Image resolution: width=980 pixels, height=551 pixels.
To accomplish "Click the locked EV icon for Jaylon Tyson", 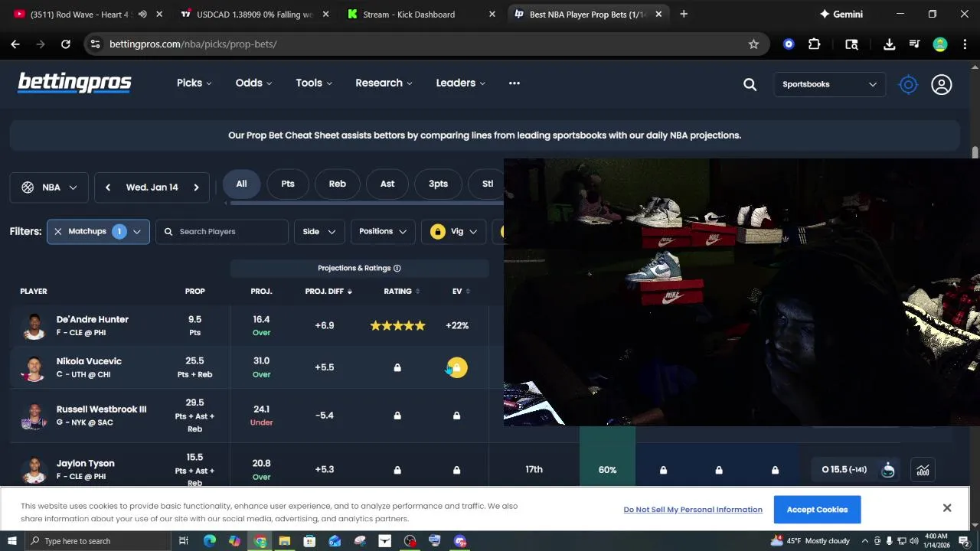I will coord(456,470).
